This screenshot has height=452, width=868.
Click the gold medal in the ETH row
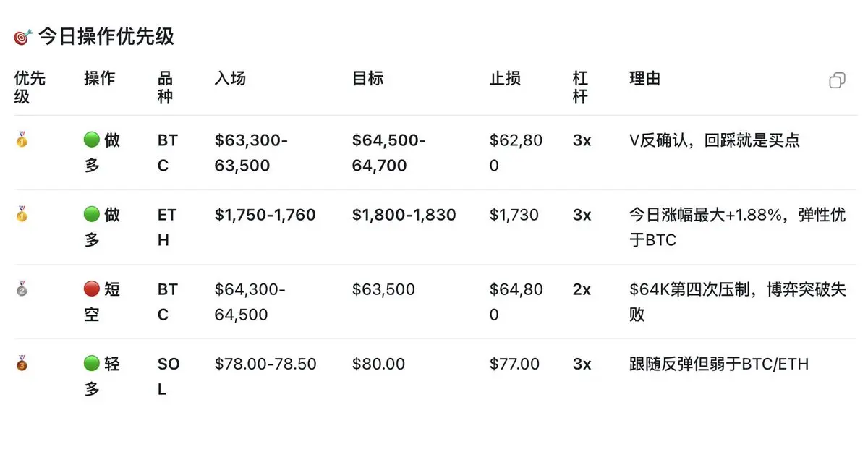[x=22, y=214]
